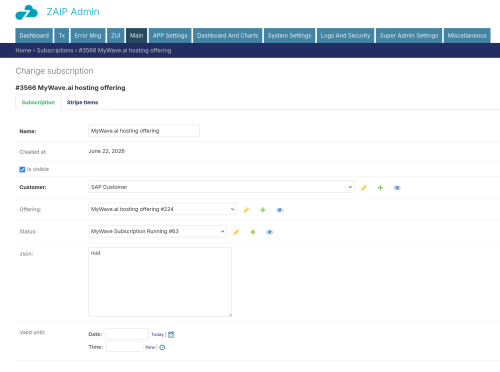Add a new Customer with plus icon
This screenshot has height=372, width=500.
[x=380, y=188]
